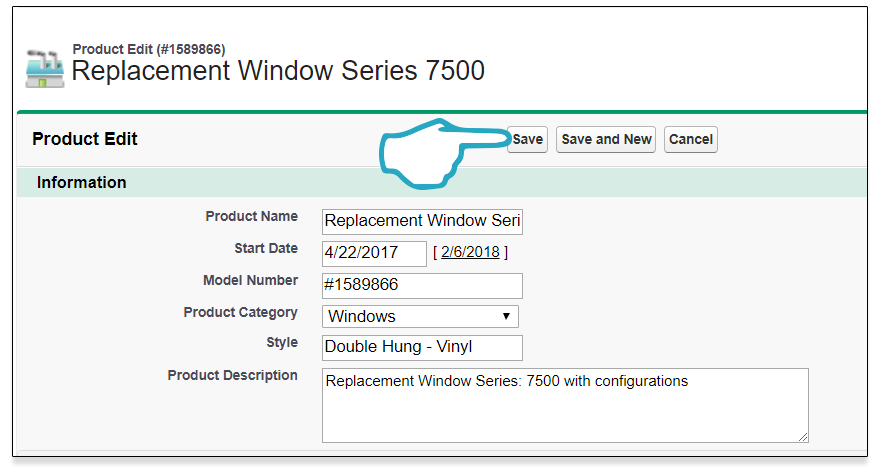Click the Model Number label
Viewport: 881px width, 474px height.
pos(251,280)
